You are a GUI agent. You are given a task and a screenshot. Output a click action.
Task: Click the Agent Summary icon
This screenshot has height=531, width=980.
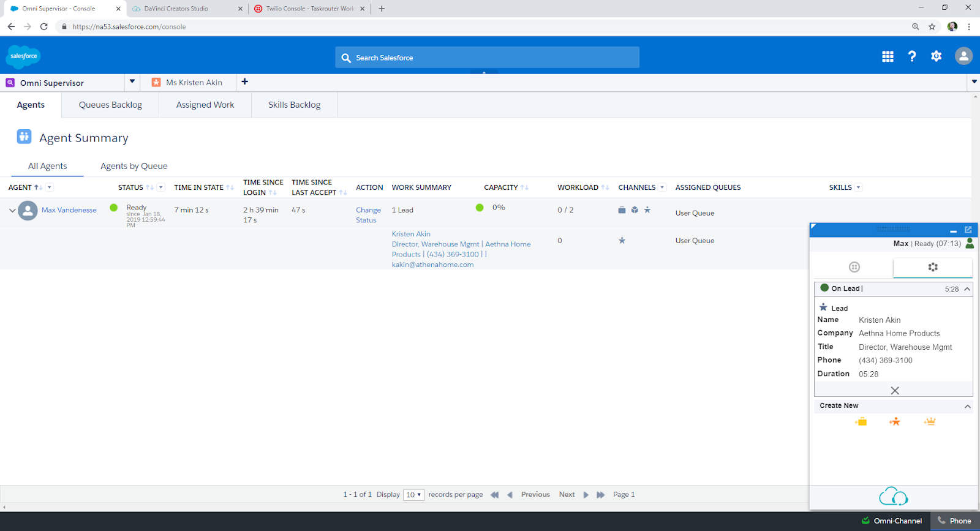(x=24, y=137)
